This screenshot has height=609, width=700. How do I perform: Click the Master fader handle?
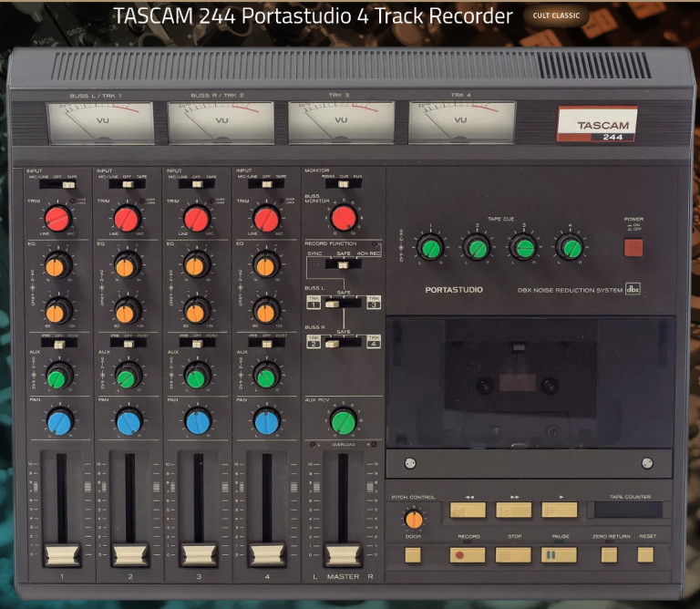pyautogui.click(x=343, y=555)
